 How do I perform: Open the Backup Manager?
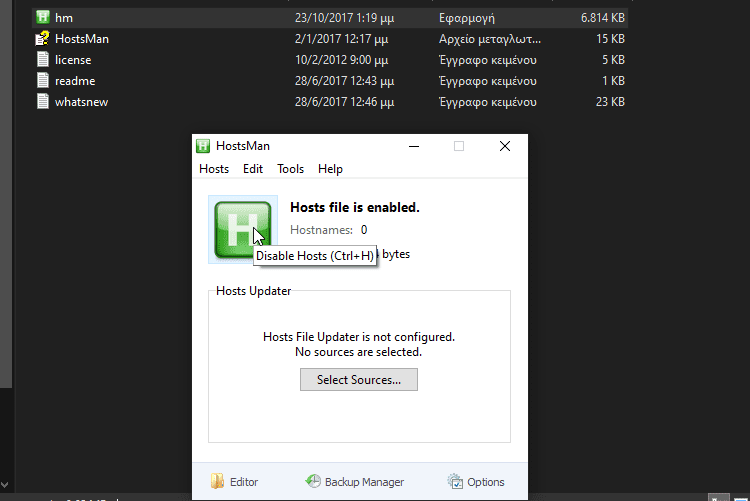(x=354, y=481)
